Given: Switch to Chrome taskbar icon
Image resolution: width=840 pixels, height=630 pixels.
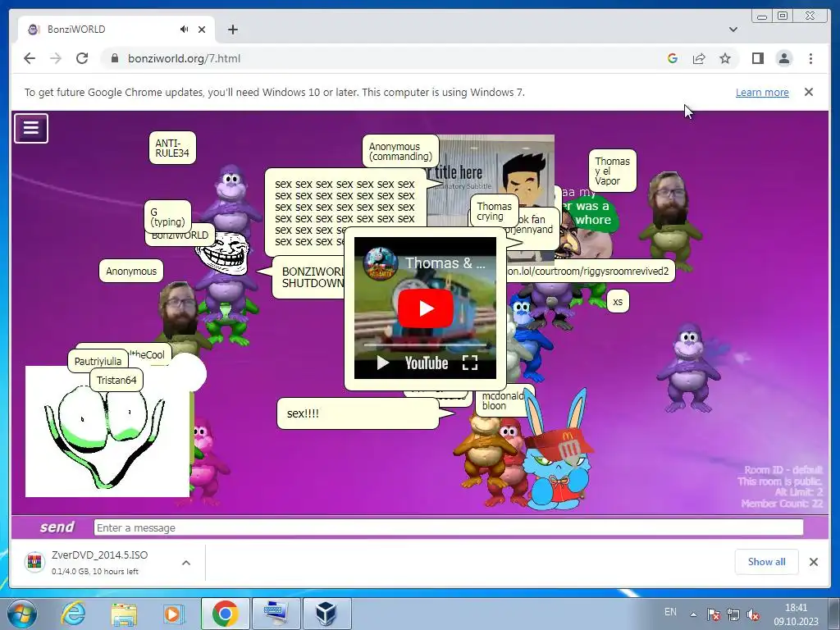Looking at the screenshot, I should (225, 614).
